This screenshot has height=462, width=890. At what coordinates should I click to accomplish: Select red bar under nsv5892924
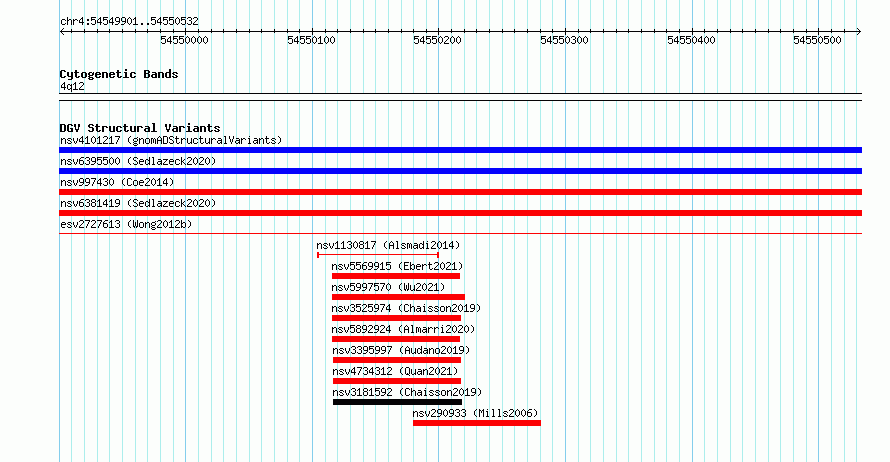coord(396,339)
